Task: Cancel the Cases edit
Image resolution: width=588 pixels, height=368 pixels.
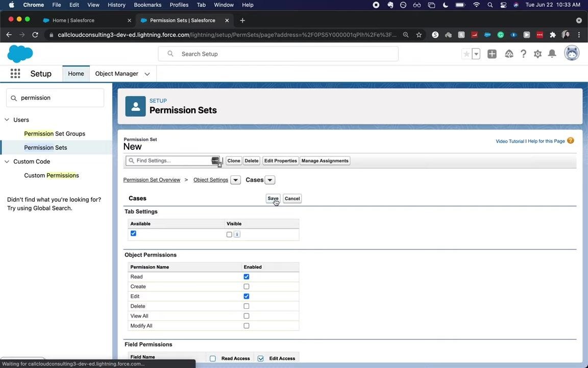Action: pos(292,198)
